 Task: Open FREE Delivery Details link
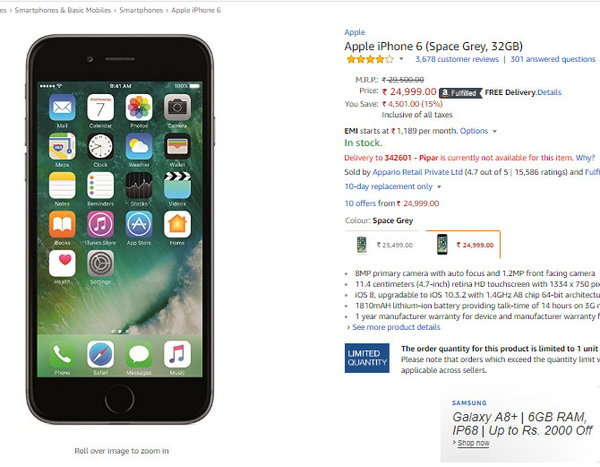tap(549, 92)
